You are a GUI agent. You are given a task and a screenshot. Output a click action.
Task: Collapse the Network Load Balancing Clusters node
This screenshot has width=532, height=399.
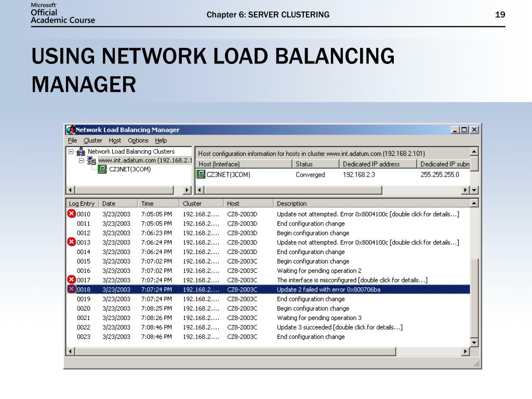click(x=71, y=152)
